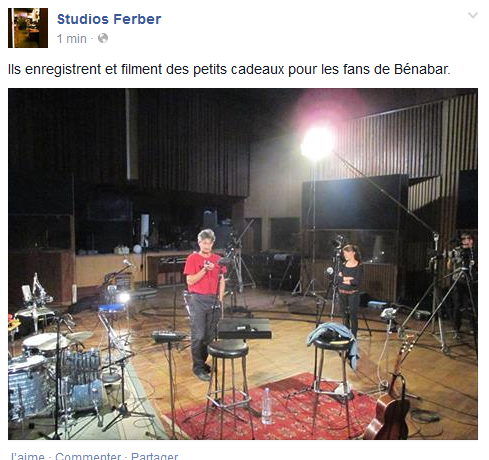
Task: Click the bright studio spotlight in the photo
Action: [317, 143]
